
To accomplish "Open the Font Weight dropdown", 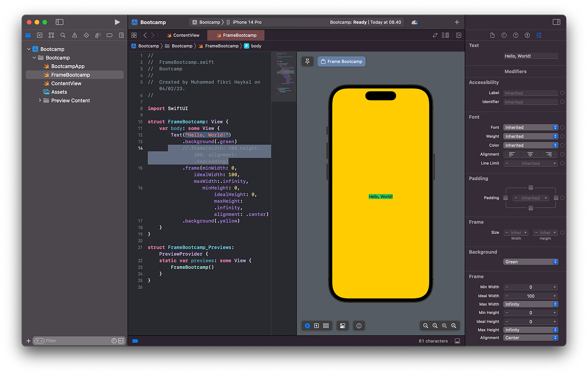I will tap(531, 136).
